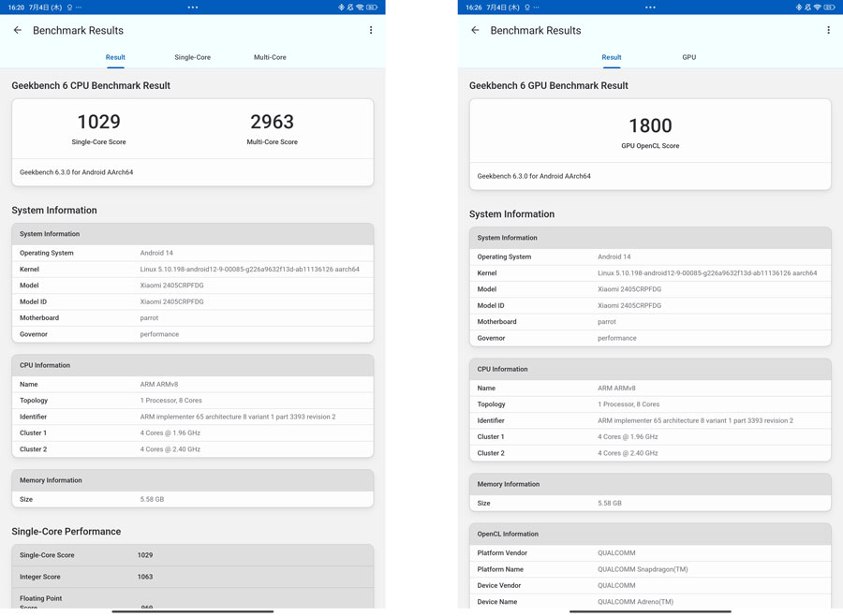Tap the Identifier row on the GPU screen

pos(650,420)
